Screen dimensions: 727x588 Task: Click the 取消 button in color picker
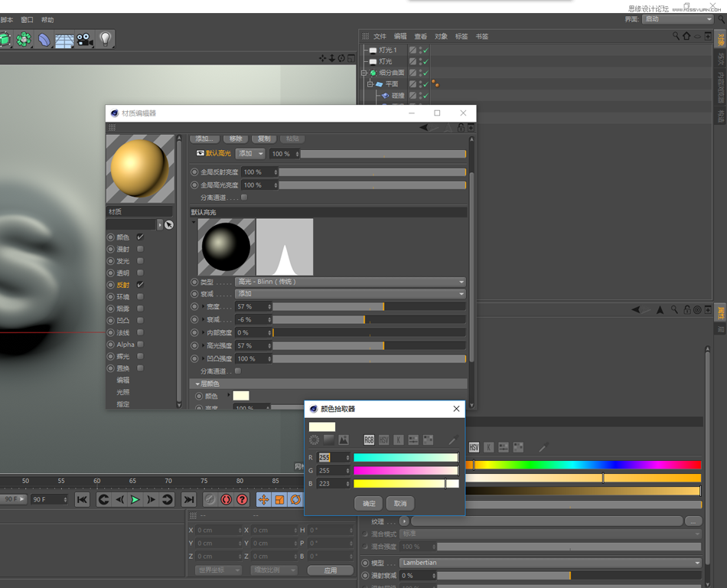(x=400, y=504)
